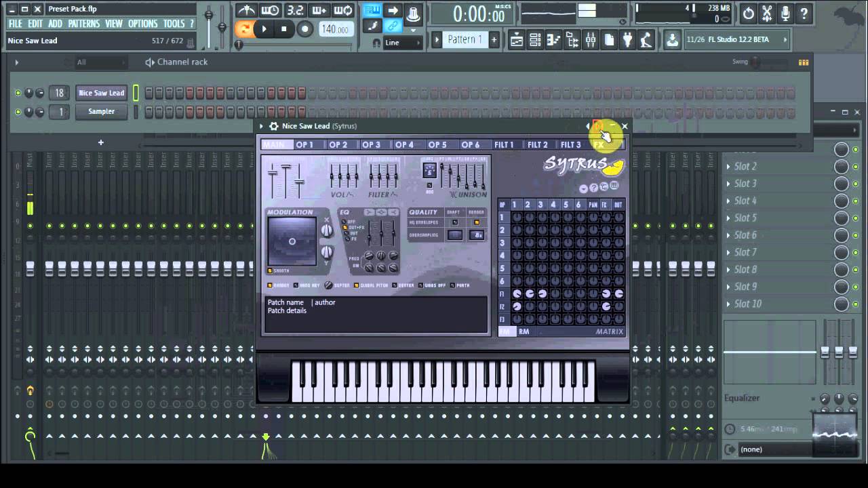The height and width of the screenshot is (488, 868).
Task: Toggle the Smooth modulation checkbox
Action: pos(270,270)
